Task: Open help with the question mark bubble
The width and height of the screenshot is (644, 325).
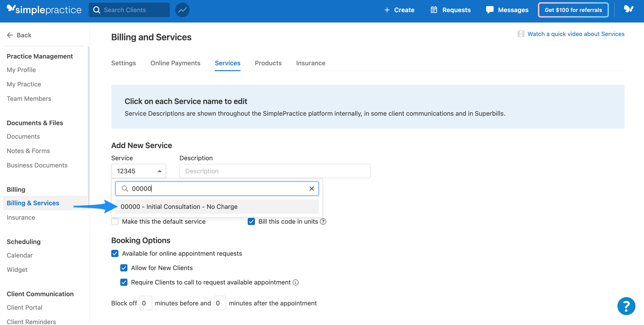Action: click(626, 306)
